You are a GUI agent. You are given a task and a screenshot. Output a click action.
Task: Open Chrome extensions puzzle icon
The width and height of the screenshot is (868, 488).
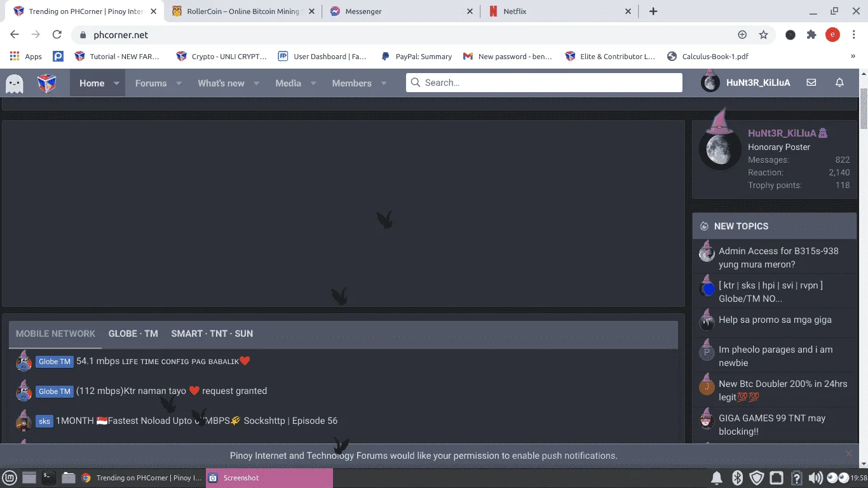click(811, 35)
